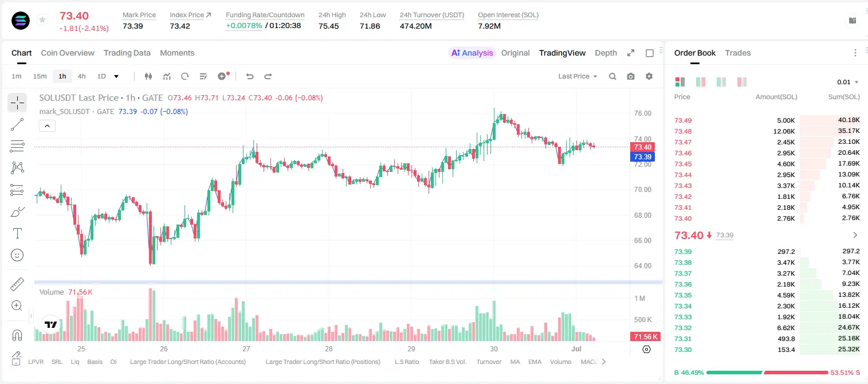Screen dimensions: 868x384
Task: Collapse the chart legend with chevron button
Action: coord(47,126)
